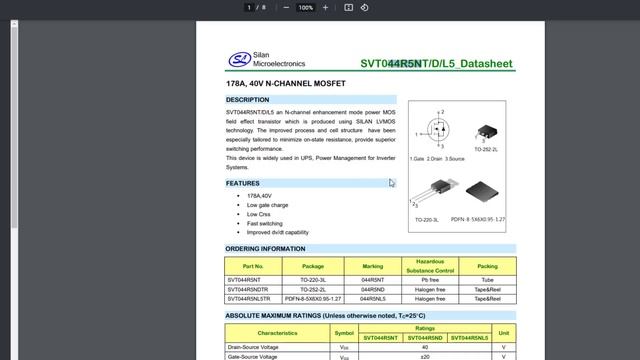Click the Fast switching bullet
Image resolution: width=640 pixels, height=360 pixels.
264,223
